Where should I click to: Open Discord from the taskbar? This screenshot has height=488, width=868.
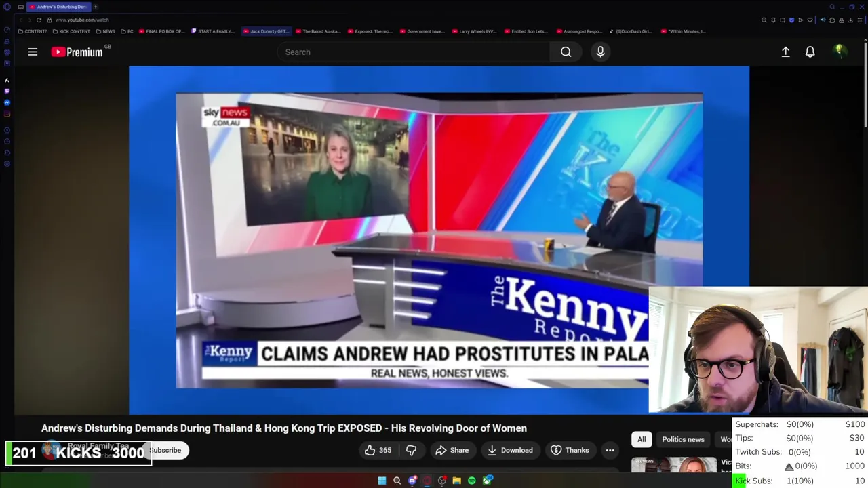point(412,481)
